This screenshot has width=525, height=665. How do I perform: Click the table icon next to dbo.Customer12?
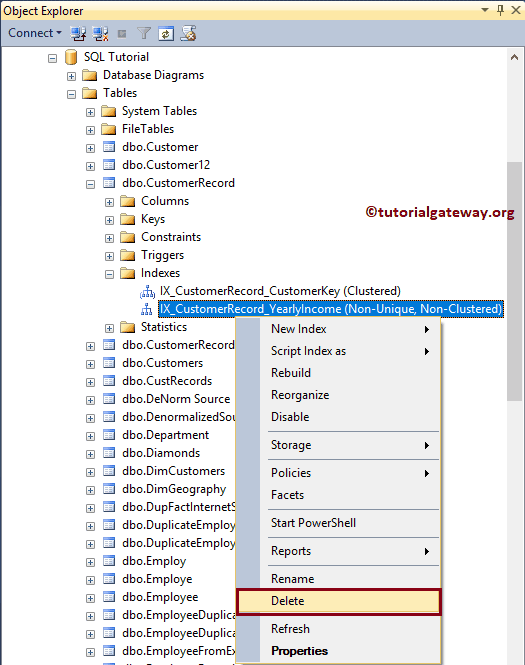(x=109, y=165)
